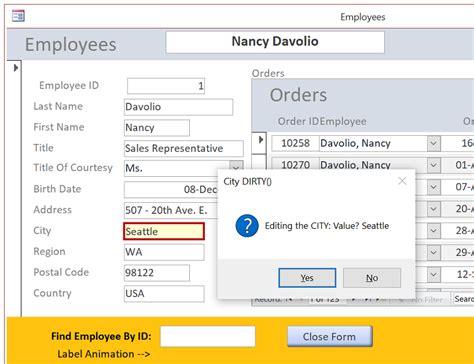Click the Close Form button
This screenshot has height=364, width=474.
tap(329, 336)
